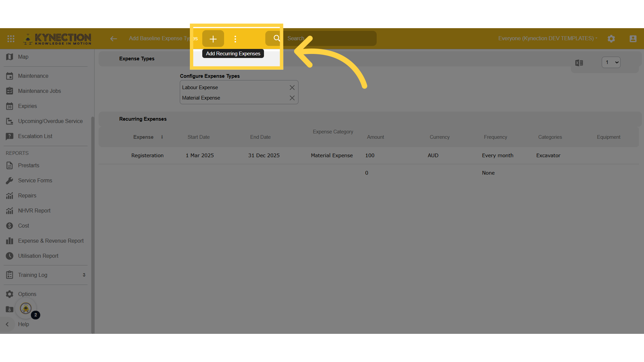
Task: Click the back arrow in header
Action: click(113, 39)
